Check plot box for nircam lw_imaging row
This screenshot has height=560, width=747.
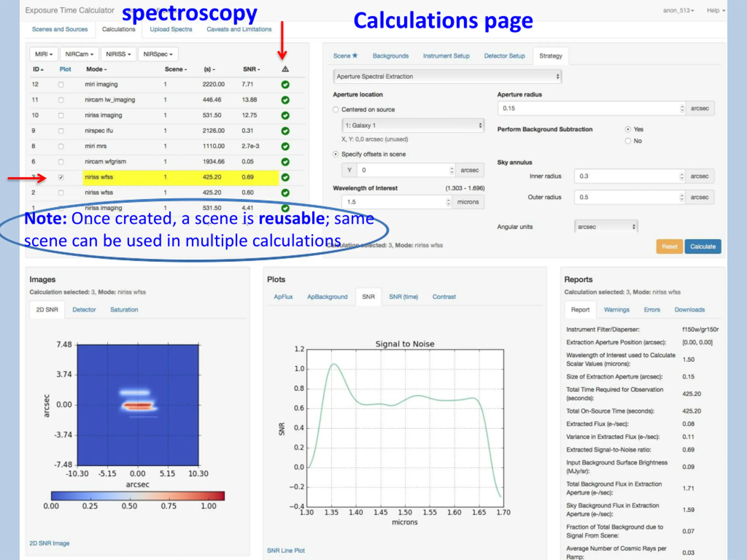(x=61, y=100)
